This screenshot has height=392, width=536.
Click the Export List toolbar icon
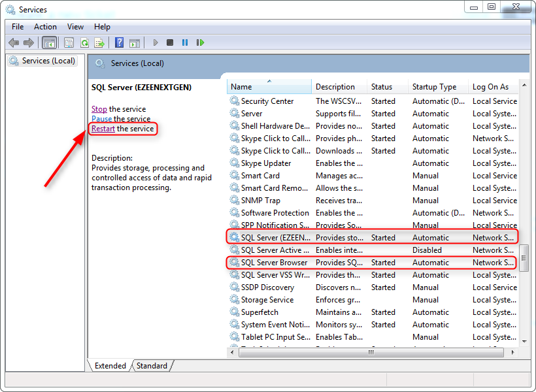pyautogui.click(x=99, y=42)
